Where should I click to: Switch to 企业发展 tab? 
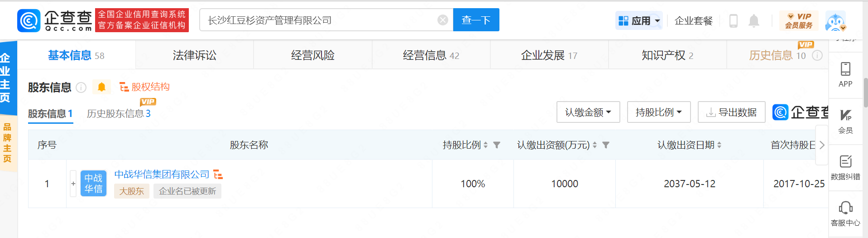pyautogui.click(x=549, y=55)
